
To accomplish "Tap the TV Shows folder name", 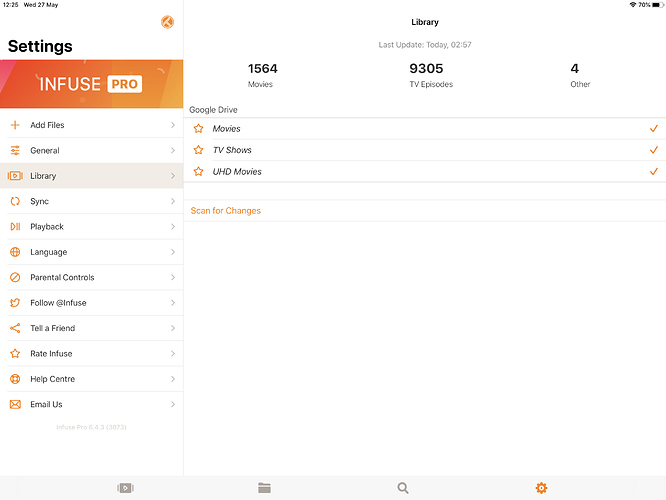I will pyautogui.click(x=232, y=150).
